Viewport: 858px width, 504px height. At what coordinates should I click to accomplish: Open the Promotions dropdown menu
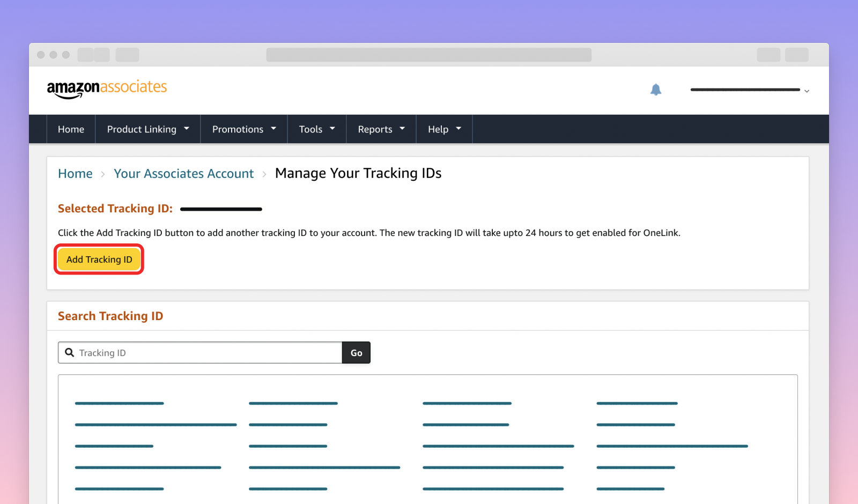point(244,129)
